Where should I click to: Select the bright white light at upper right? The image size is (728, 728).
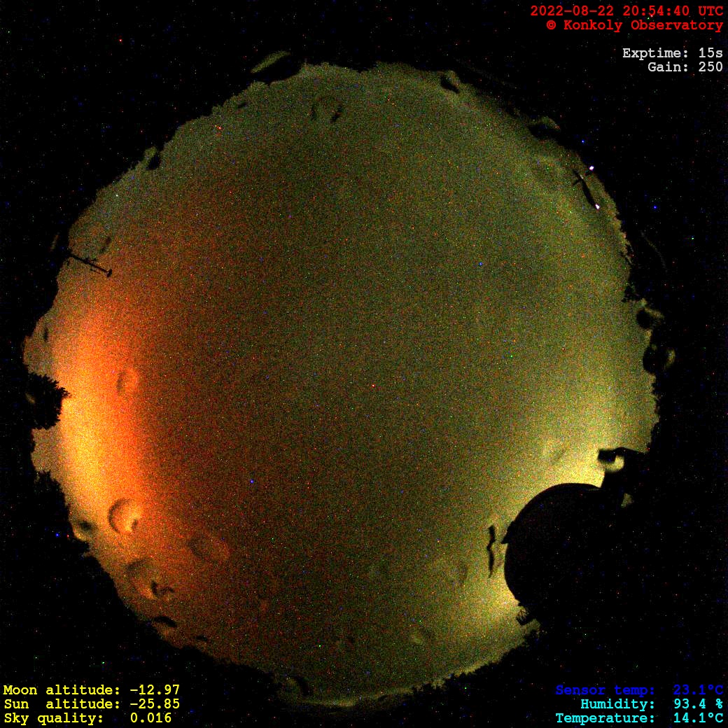(x=592, y=168)
